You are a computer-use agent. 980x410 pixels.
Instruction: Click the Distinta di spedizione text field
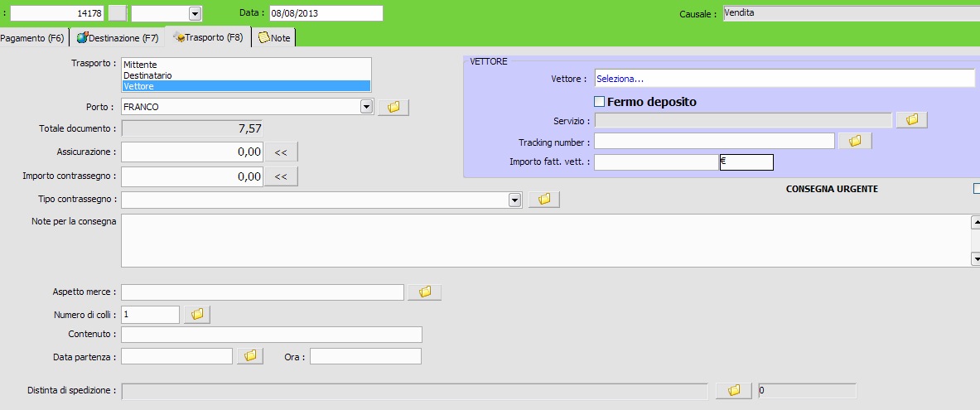coord(414,391)
